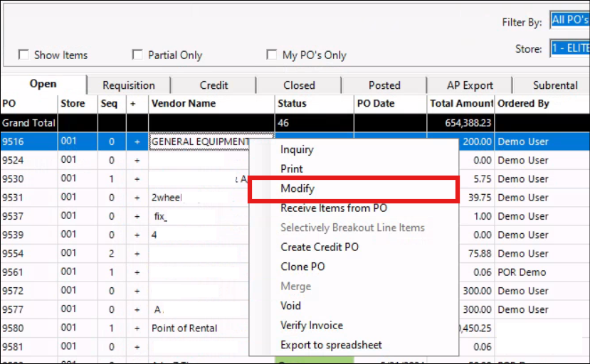Screen dimensions: 590x364
Task: Expand the plus sign on PO 9516
Action: tap(137, 141)
